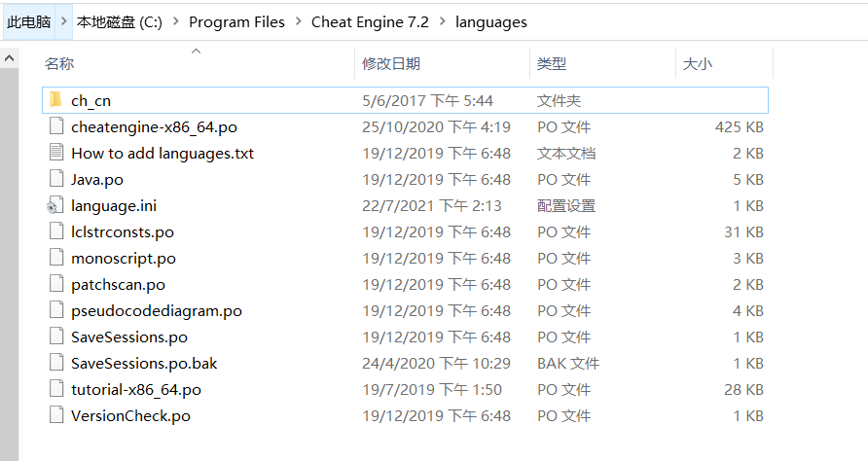Click the Java.po file icon
The width and height of the screenshot is (868, 461).
(54, 179)
